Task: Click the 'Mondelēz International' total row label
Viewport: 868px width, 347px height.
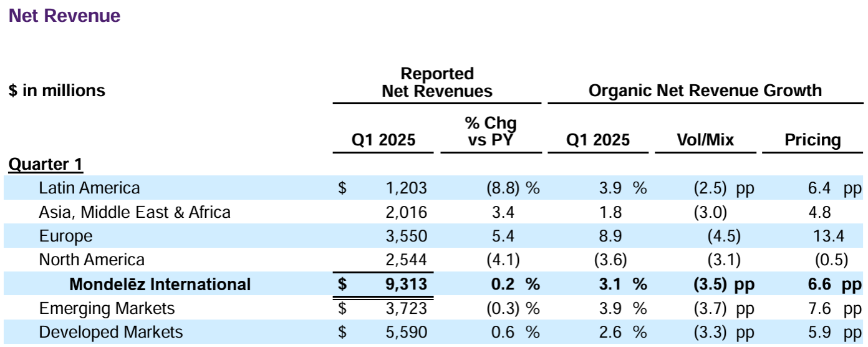Action: coord(160,285)
